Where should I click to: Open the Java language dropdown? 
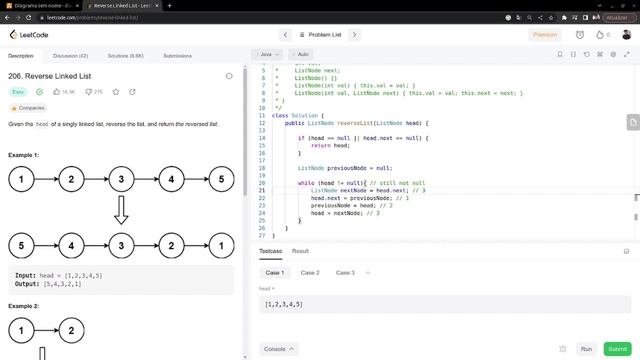[267, 54]
